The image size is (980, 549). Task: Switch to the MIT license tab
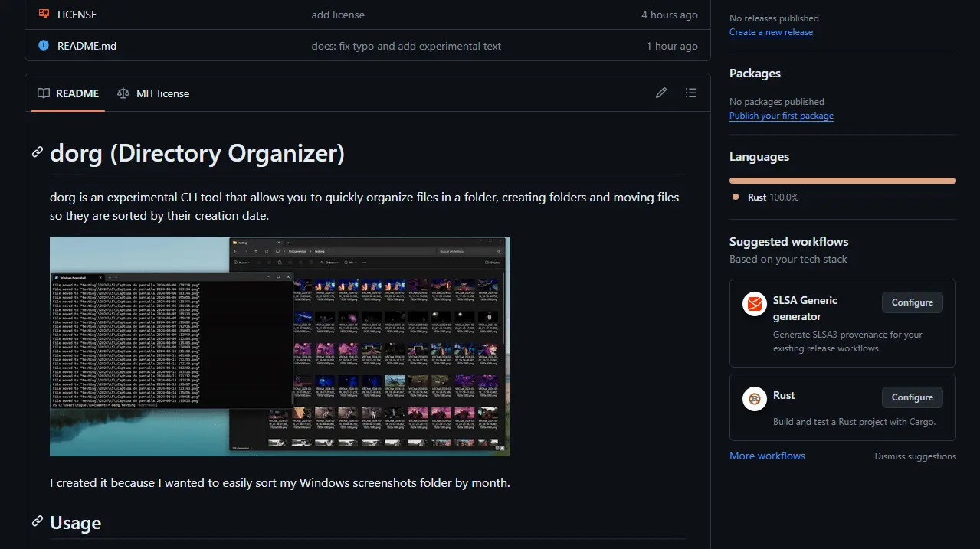click(x=153, y=93)
